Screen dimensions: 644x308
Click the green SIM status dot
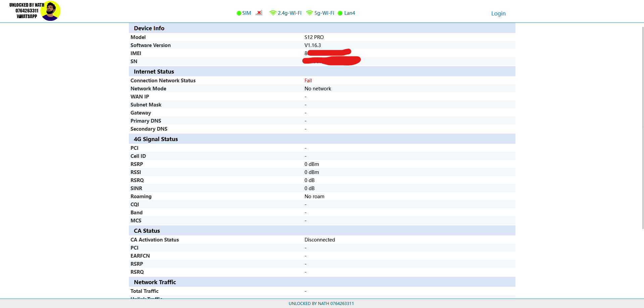[x=239, y=13]
